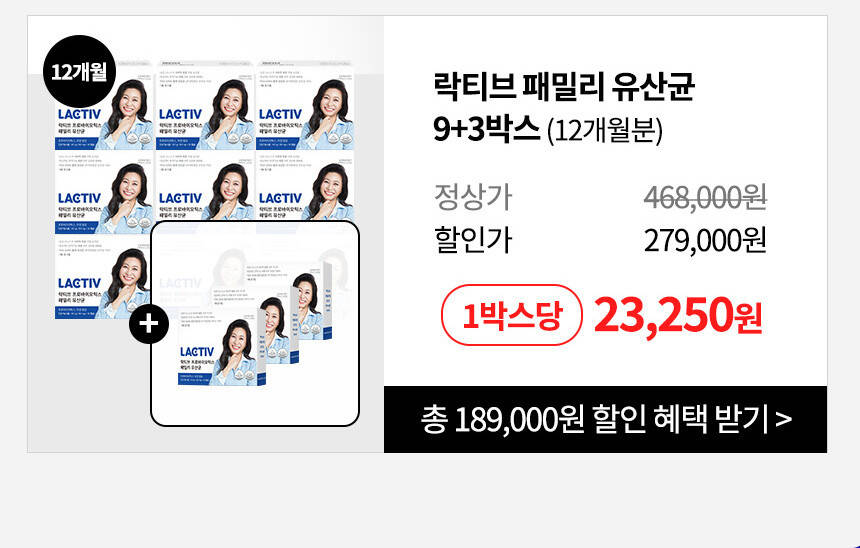Click the 락티브 패밀리 유산균 product title
Viewport: 860px width, 548px height.
[564, 88]
